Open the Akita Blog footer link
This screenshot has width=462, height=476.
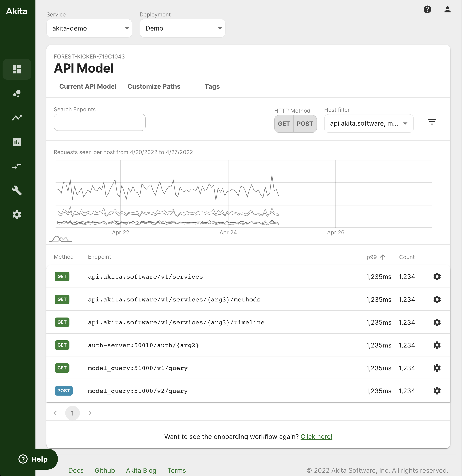(x=141, y=470)
